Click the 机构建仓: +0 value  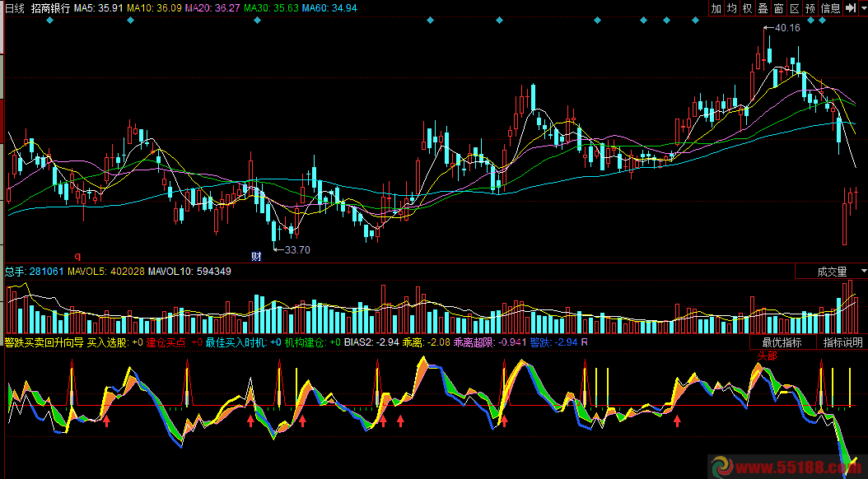coord(313,342)
